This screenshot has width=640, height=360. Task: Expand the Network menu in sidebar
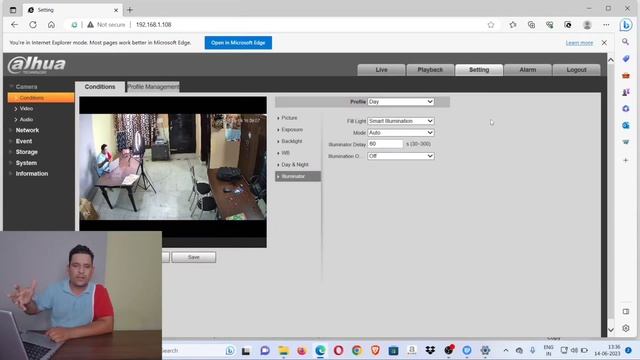(27, 130)
